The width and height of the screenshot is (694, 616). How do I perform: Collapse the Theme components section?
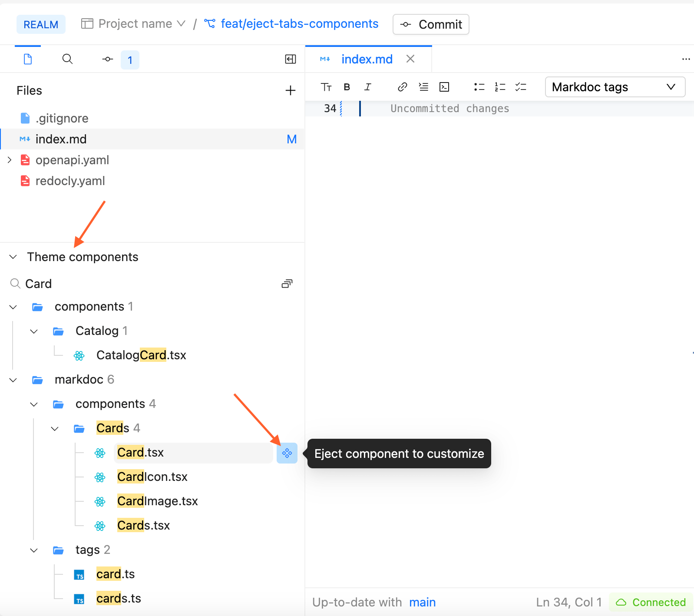click(13, 257)
